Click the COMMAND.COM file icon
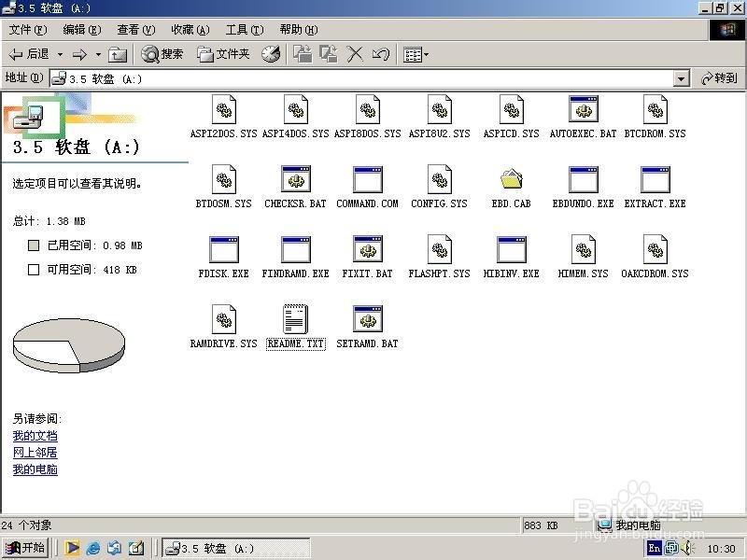 [x=367, y=179]
